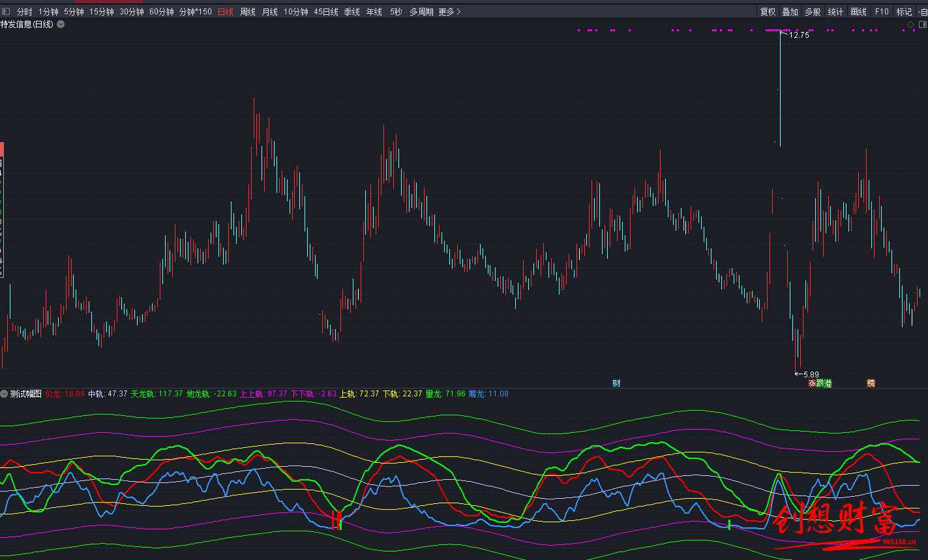Switch to 月线 monthly chart

coord(269,12)
